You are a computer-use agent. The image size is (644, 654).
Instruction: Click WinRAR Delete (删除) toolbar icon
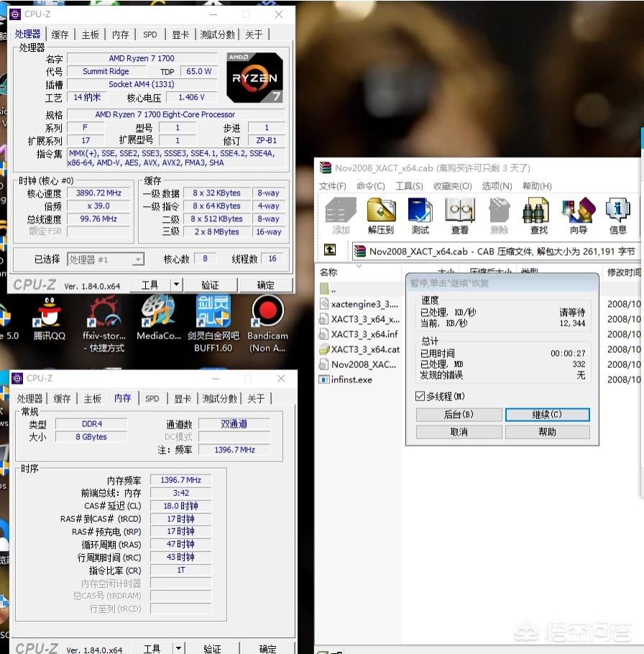500,216
